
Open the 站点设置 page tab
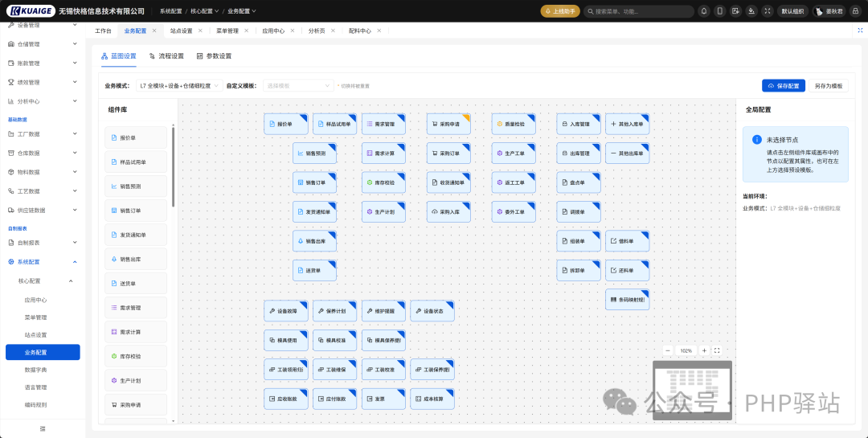tap(181, 31)
